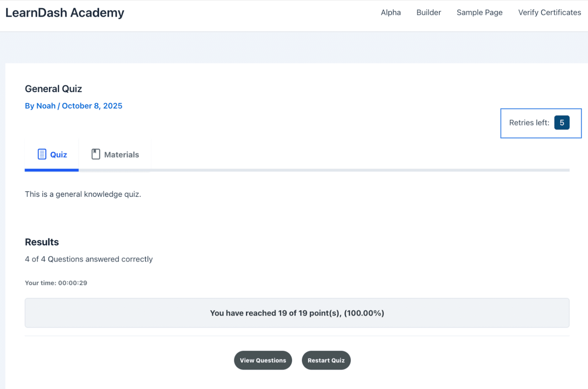Open author Noah's profile link
The image size is (588, 389).
coord(46,106)
